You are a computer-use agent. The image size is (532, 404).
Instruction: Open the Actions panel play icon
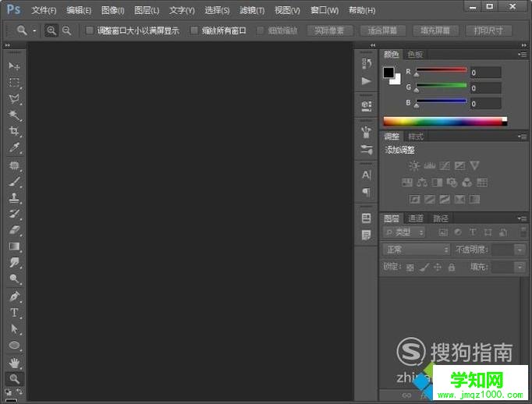(366, 81)
